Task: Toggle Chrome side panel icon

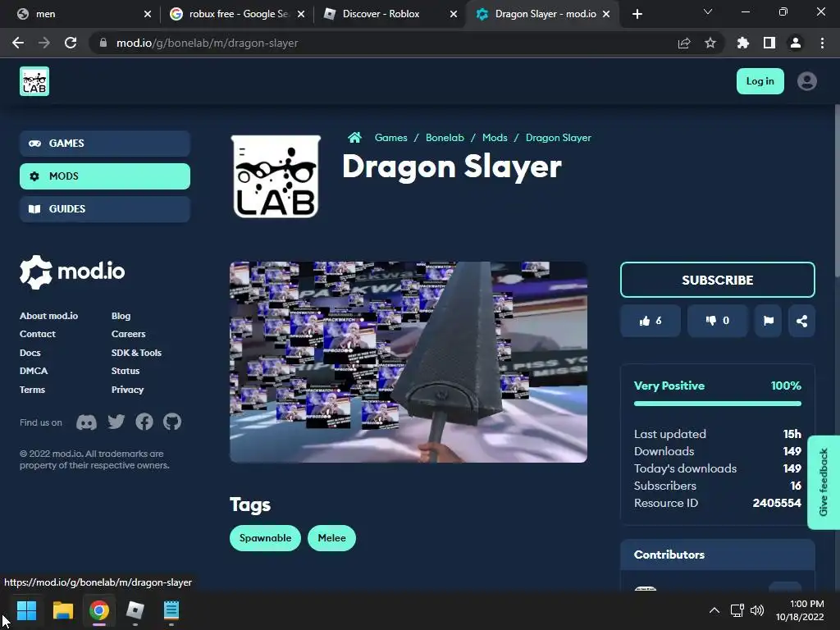Action: tap(769, 43)
